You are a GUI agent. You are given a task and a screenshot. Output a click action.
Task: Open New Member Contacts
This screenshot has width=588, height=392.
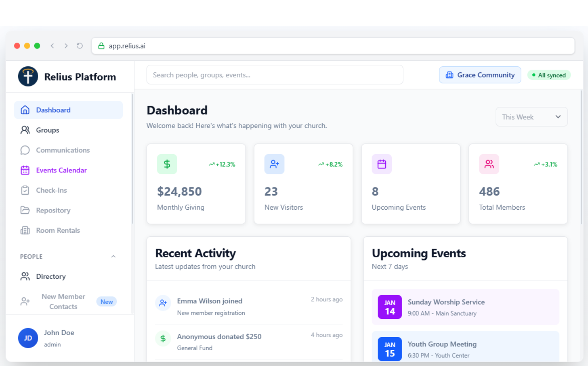pos(63,301)
